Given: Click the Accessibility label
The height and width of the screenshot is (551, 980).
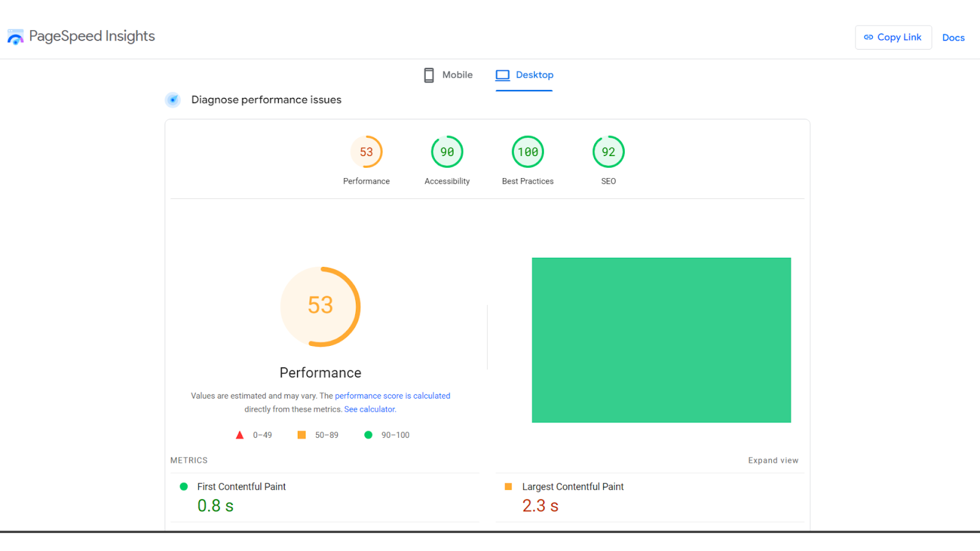Looking at the screenshot, I should 447,181.
